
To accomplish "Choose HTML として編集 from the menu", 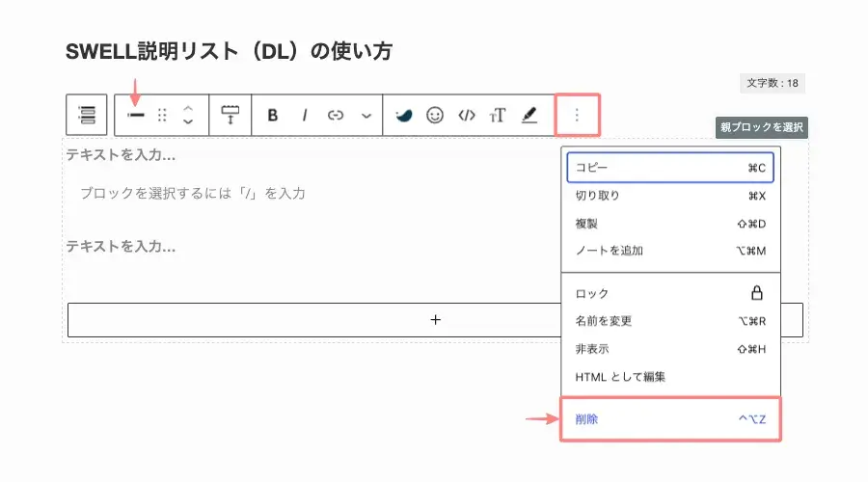I will pyautogui.click(x=670, y=377).
